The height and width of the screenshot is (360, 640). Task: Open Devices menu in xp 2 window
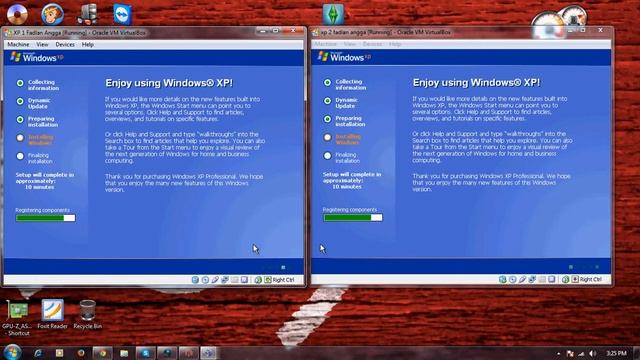[372, 44]
